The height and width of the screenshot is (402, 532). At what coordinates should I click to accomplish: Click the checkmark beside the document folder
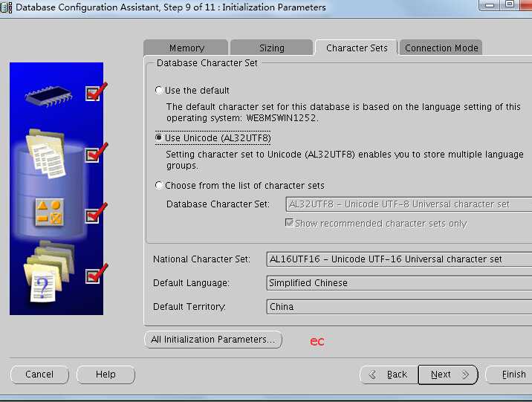(97, 152)
